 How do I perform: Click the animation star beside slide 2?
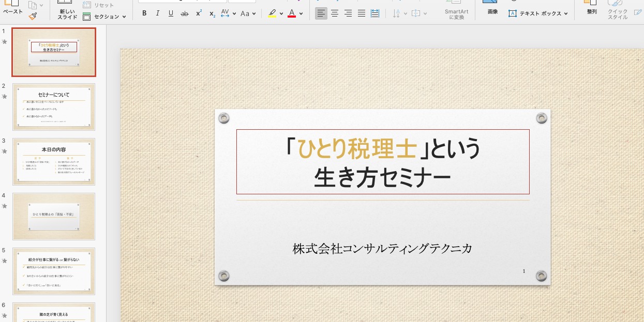click(5, 96)
